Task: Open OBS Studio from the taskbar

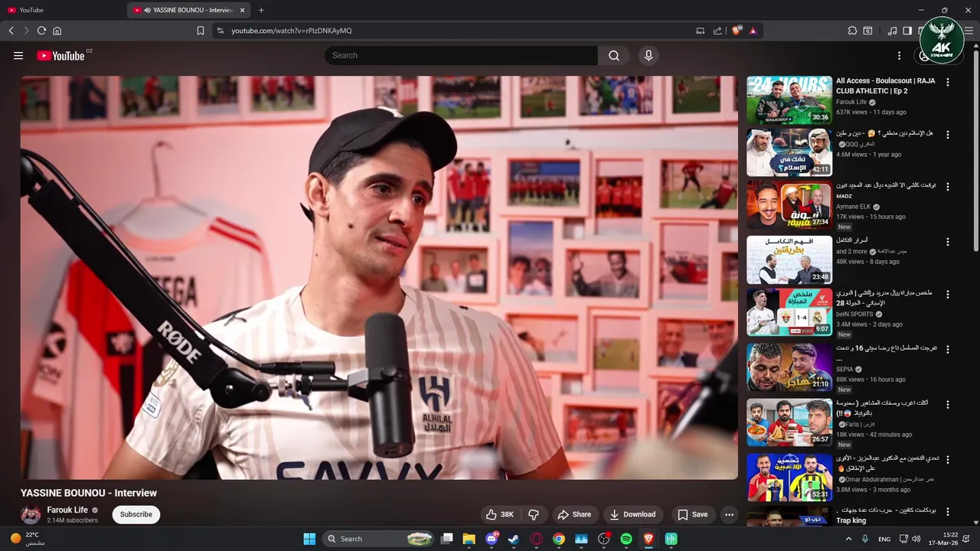Action: click(x=603, y=539)
